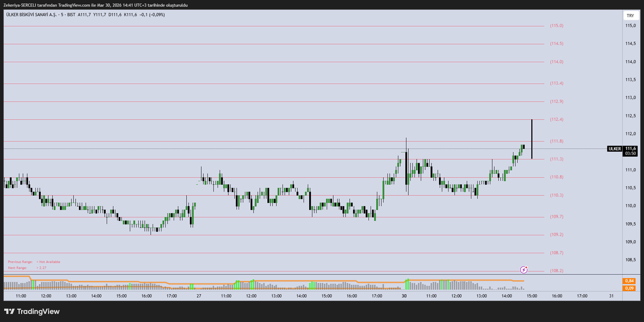Click the A111,7 open value
Image resolution: width=644 pixels, height=322 pixels.
(x=85, y=14)
